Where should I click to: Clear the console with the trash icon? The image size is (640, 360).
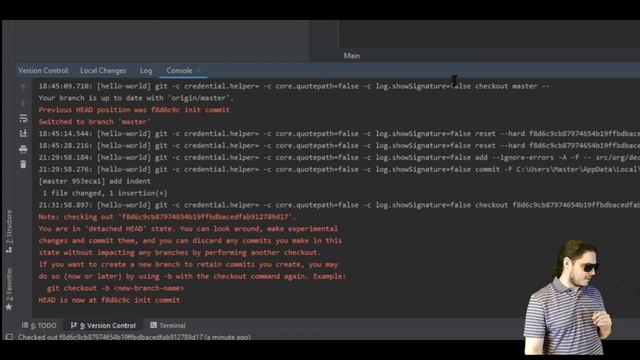click(23, 164)
